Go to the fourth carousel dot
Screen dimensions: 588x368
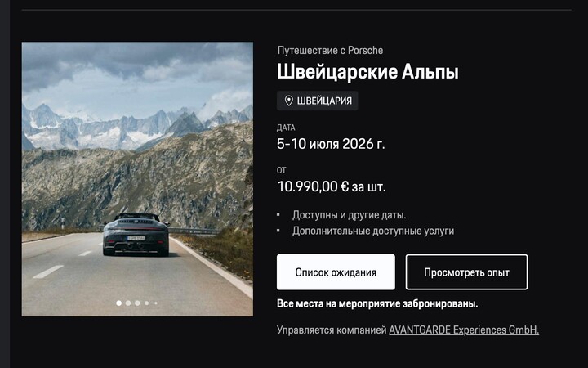pos(147,303)
